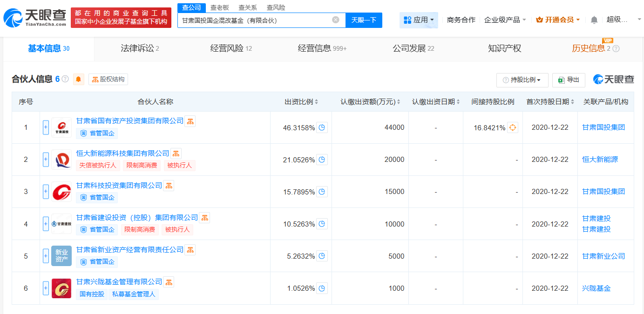Click the notification bell in top header
This screenshot has height=314, width=644.
coord(594,20)
